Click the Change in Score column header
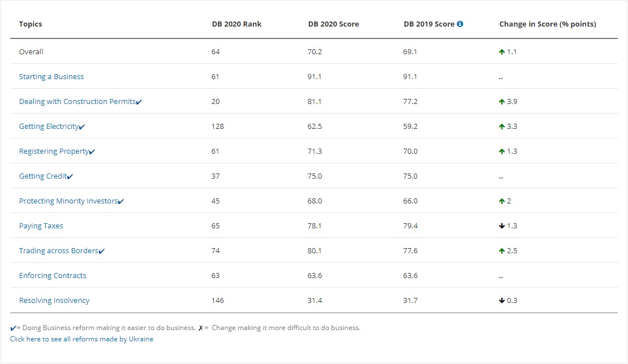The height and width of the screenshot is (364, 628). pos(547,24)
